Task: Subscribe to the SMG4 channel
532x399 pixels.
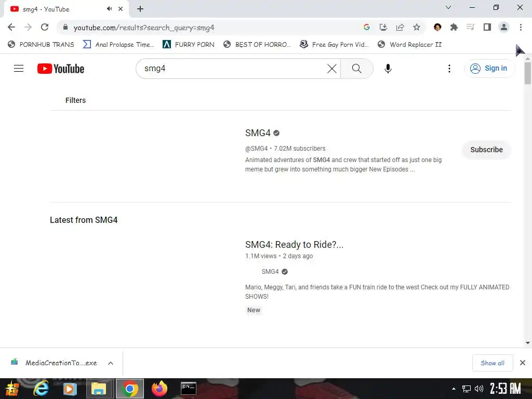Action: [486, 150]
